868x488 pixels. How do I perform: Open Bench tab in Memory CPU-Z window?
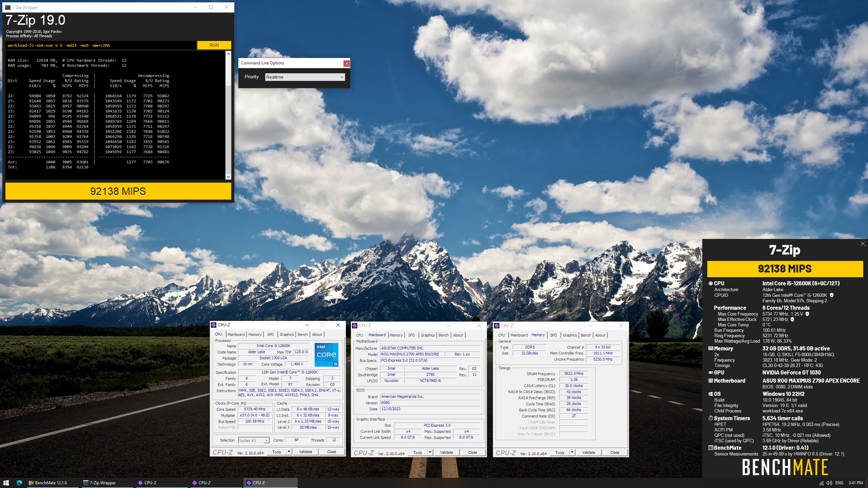point(586,335)
